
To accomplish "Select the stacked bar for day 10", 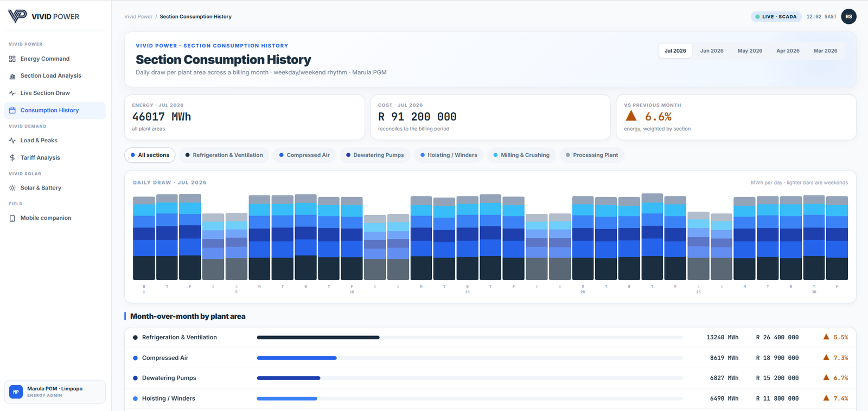I will click(352, 239).
